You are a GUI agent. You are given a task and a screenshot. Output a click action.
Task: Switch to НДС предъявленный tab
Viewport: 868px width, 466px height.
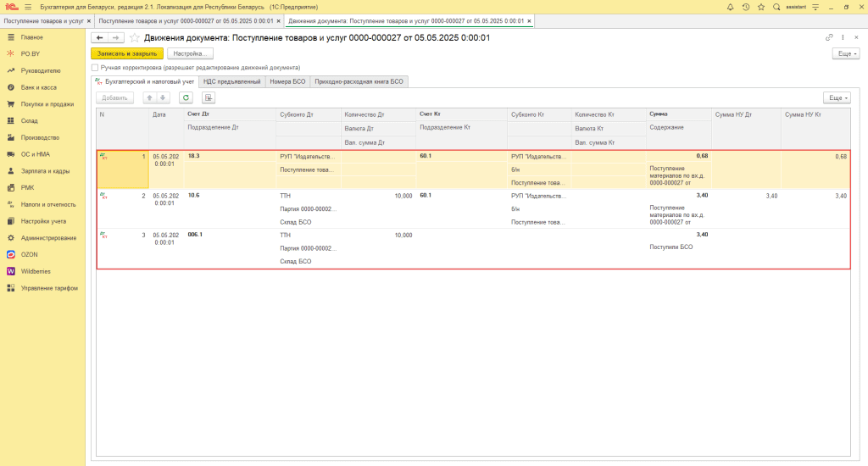coord(232,81)
